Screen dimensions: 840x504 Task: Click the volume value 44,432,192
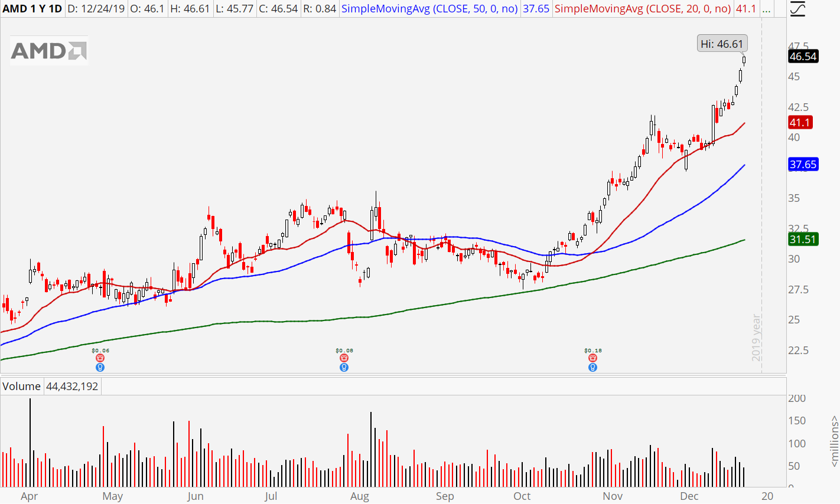(x=72, y=387)
